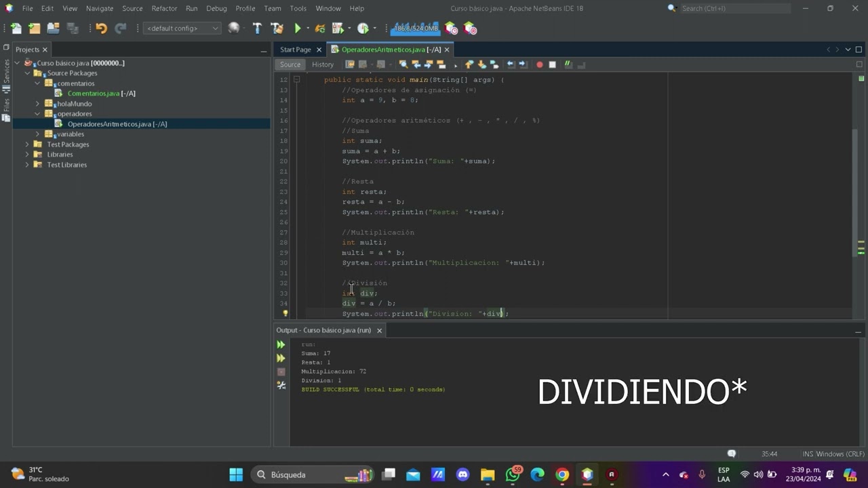Viewport: 868px width, 488px height.
Task: Switch to the Start Page tab
Action: (x=296, y=49)
